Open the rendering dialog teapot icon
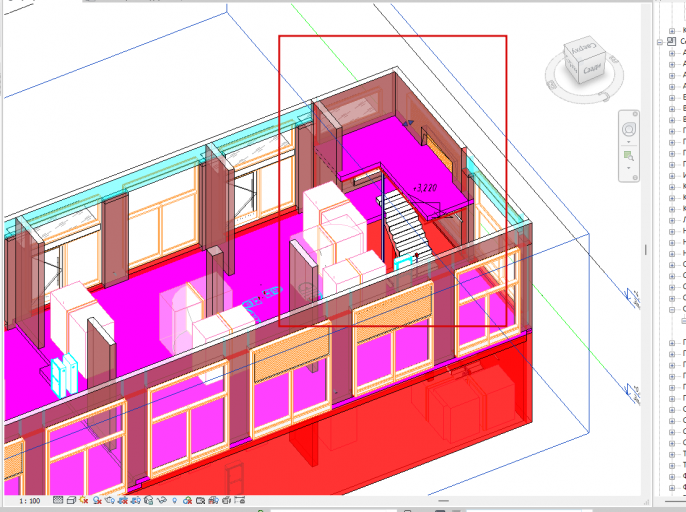The width and height of the screenshot is (686, 512). point(110,500)
